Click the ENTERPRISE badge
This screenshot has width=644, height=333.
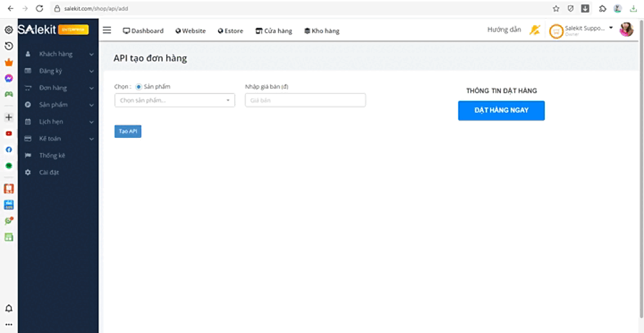tap(73, 30)
